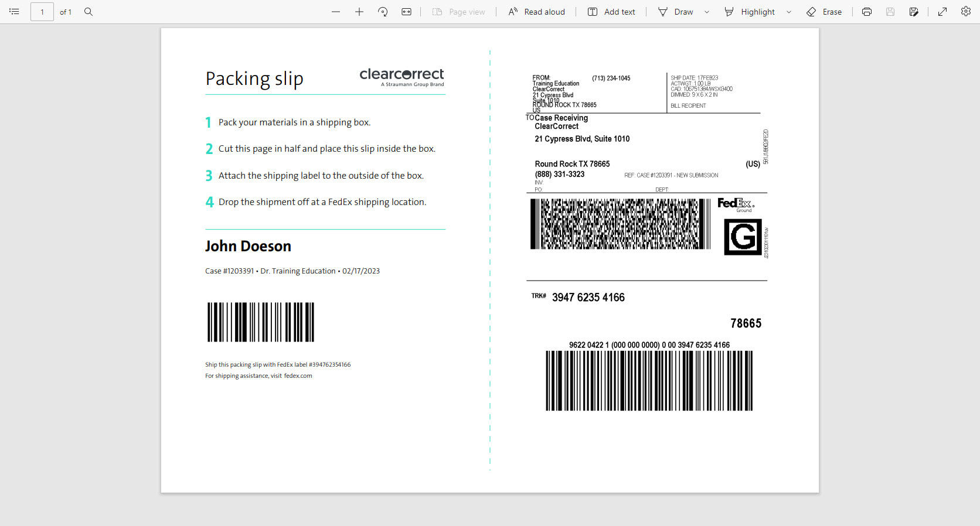The width and height of the screenshot is (980, 526).
Task: Click the FedEx Ground logo
Action: click(736, 204)
